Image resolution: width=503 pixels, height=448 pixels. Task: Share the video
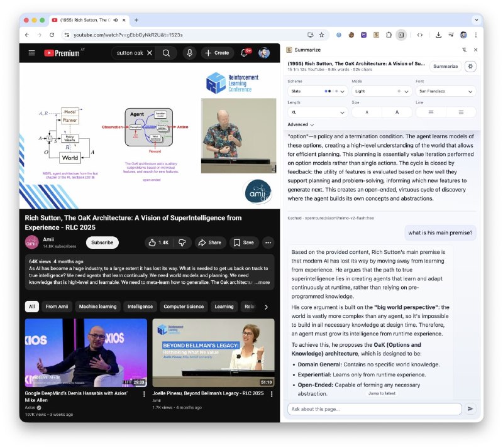[210, 243]
